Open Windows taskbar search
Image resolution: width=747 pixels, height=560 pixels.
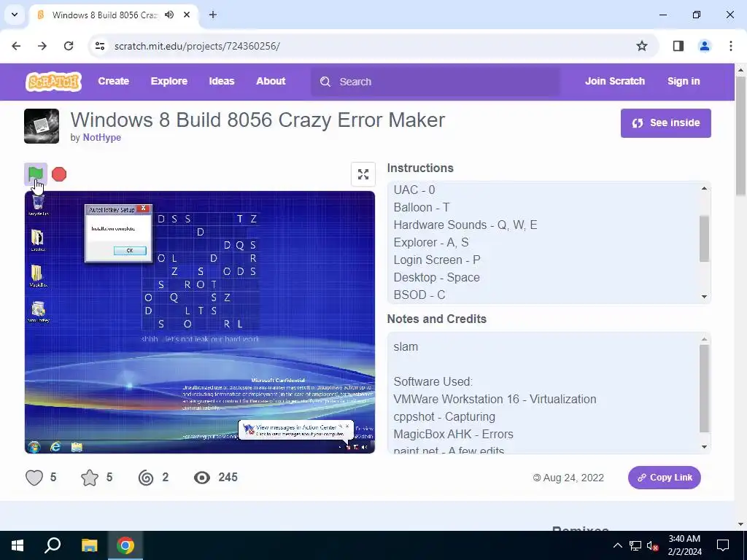tap(53, 545)
